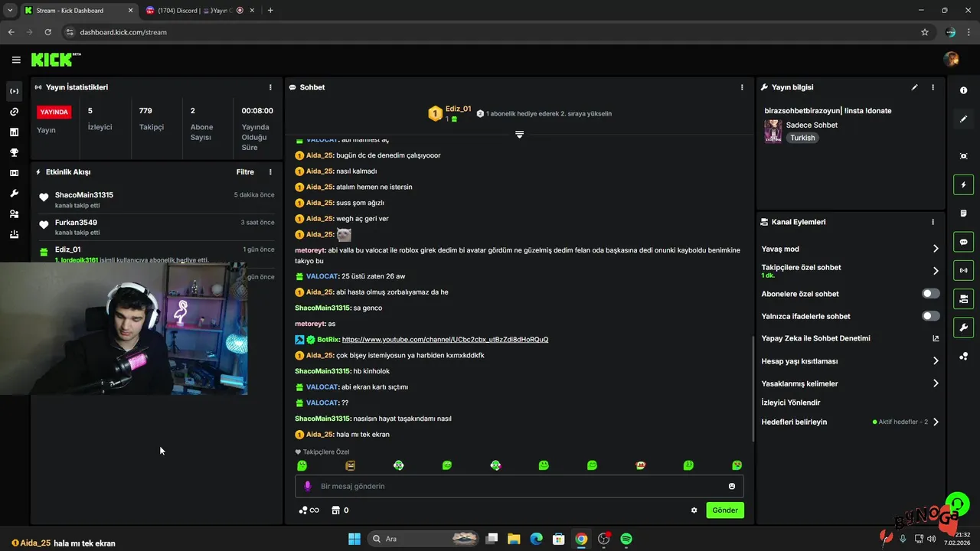Open the trophy icon in the left sidebar
The image size is (980, 551).
click(14, 152)
